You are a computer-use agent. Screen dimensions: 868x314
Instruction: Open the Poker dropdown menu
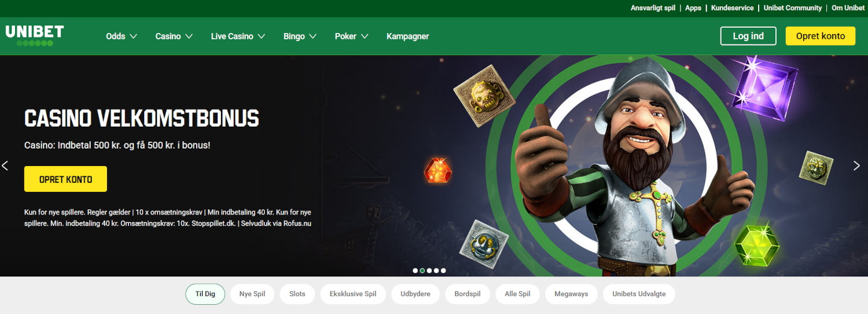pos(351,36)
